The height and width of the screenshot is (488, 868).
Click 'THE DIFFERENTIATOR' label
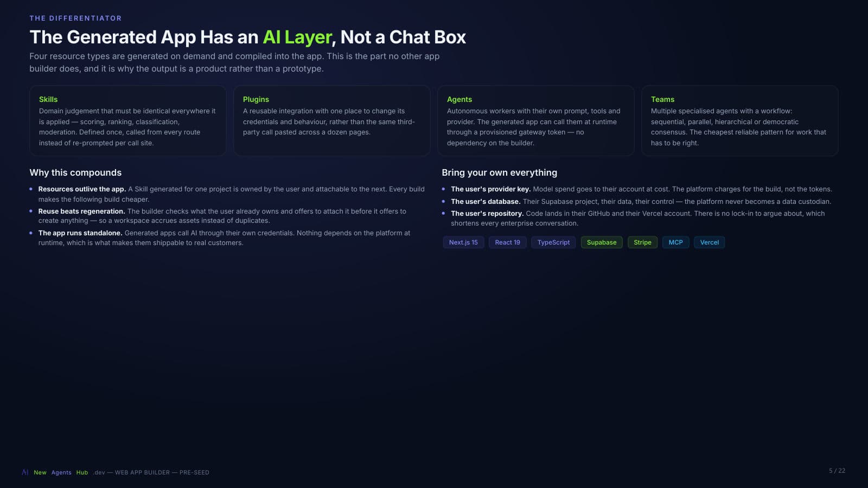(75, 18)
